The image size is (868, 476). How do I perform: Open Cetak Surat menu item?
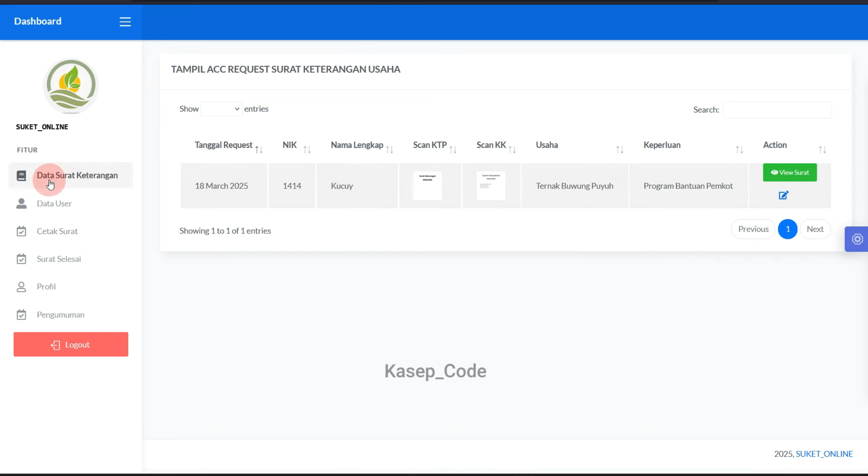[71, 231]
